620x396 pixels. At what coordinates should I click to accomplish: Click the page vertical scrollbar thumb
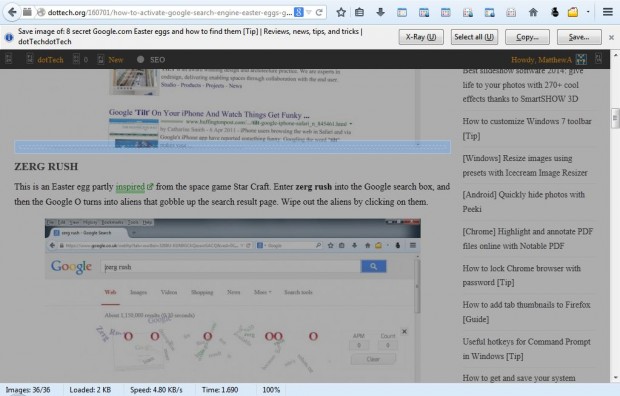615,118
